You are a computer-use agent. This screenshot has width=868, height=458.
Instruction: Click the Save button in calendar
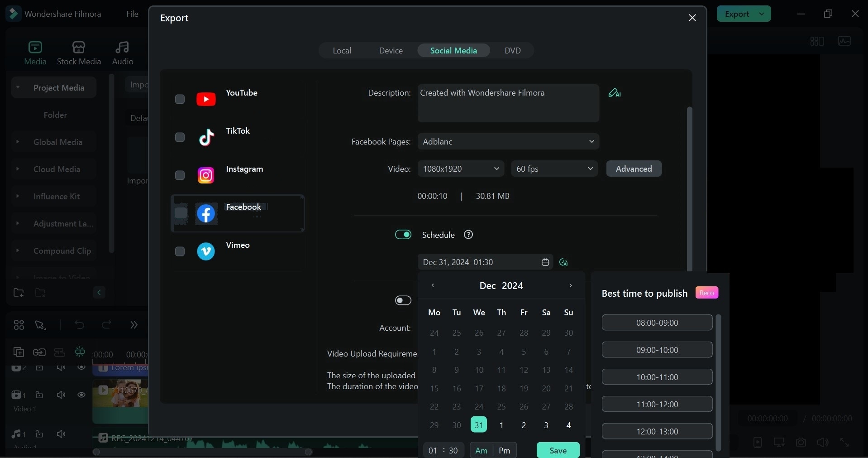558,450
